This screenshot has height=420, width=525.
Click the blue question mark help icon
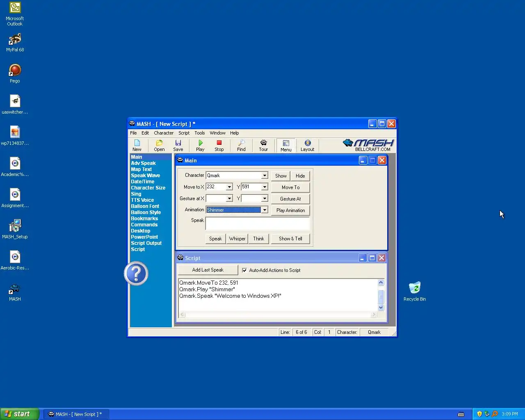coord(136,274)
